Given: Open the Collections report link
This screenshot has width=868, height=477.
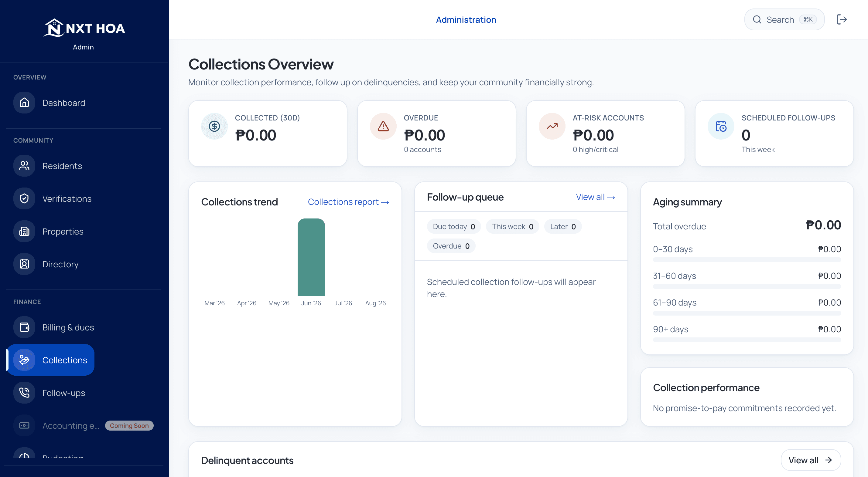Looking at the screenshot, I should [348, 202].
